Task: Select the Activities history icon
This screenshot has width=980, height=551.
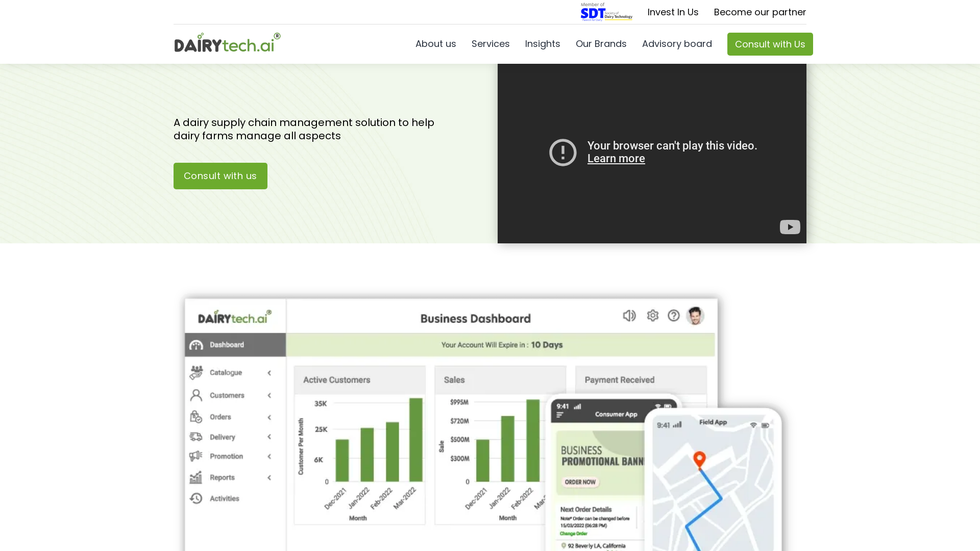Action: (196, 498)
